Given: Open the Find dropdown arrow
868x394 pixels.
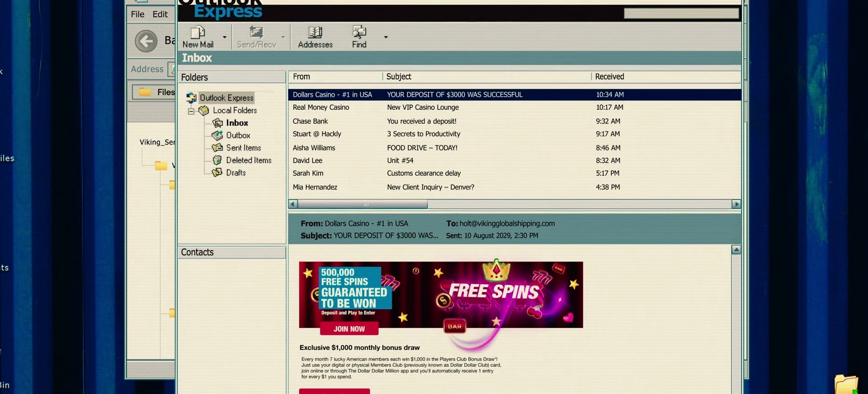Looking at the screenshot, I should pos(386,37).
